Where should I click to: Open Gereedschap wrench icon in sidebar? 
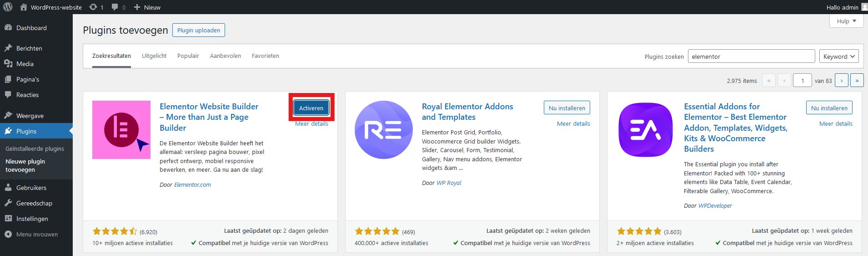pos(8,203)
